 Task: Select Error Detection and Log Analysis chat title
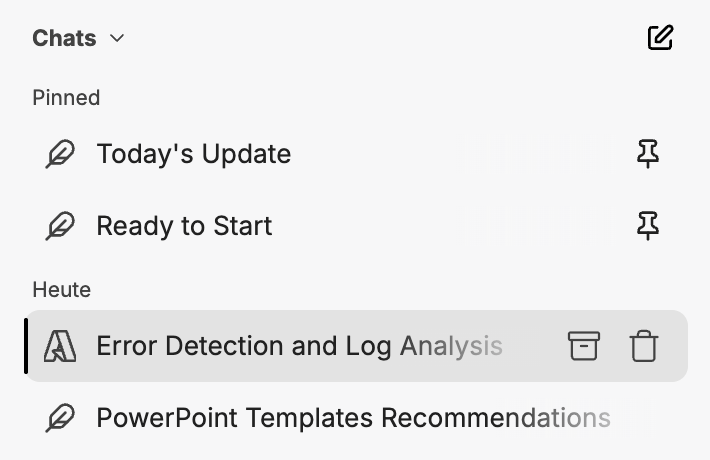(299, 346)
